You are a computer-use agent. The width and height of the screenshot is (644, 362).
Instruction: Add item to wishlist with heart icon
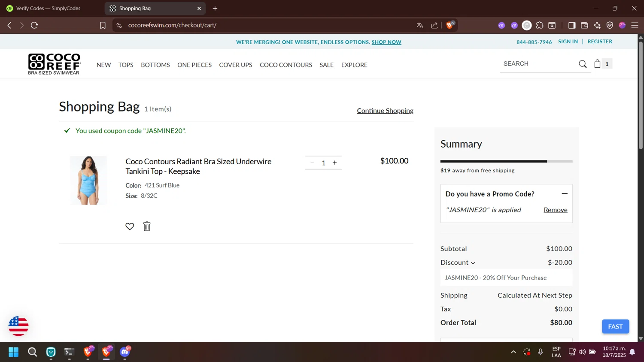(x=130, y=226)
